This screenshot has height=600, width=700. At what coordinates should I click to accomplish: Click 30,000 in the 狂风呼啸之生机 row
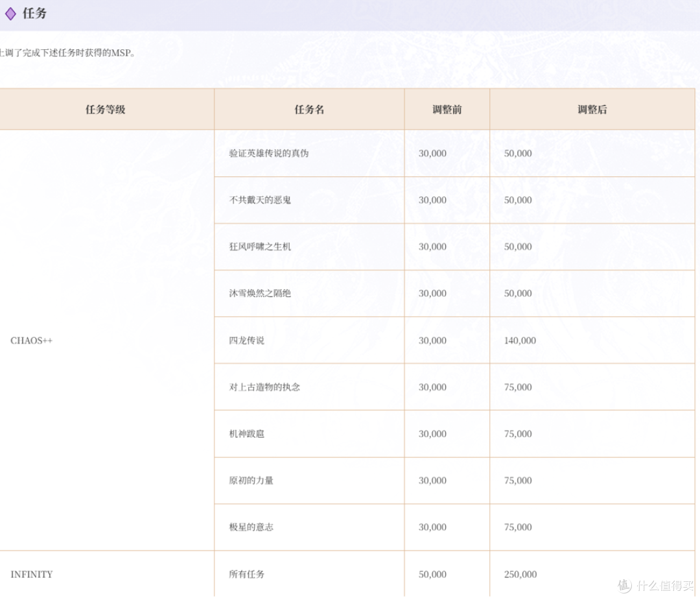(432, 246)
